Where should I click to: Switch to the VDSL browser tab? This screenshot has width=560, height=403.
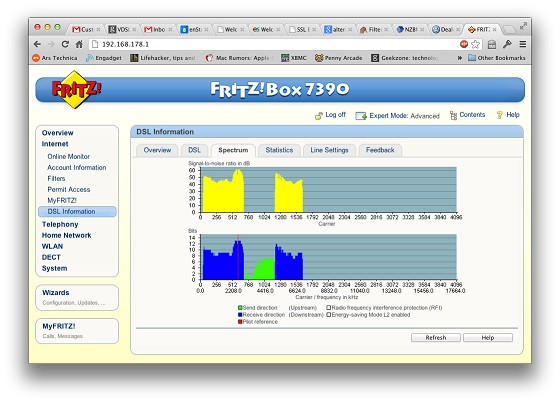pyautogui.click(x=121, y=29)
